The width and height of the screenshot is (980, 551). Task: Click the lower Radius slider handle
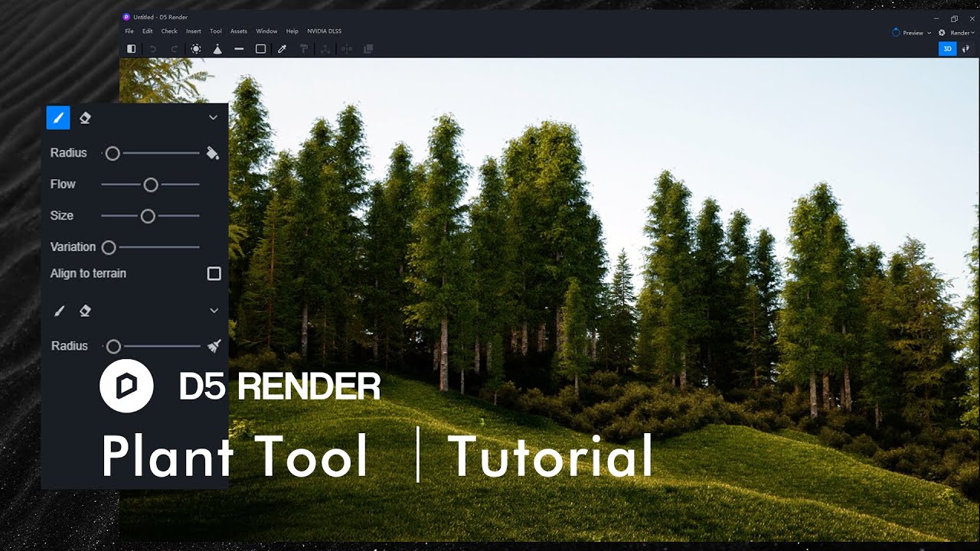tap(113, 347)
